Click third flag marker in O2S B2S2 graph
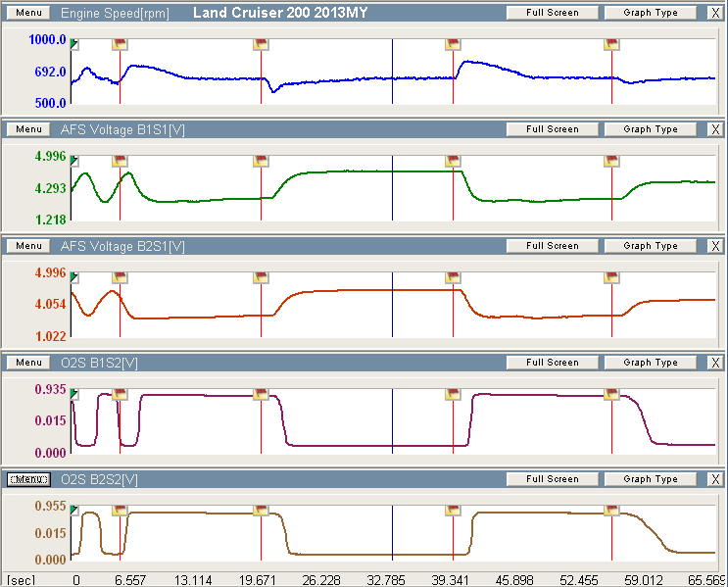 (x=453, y=511)
